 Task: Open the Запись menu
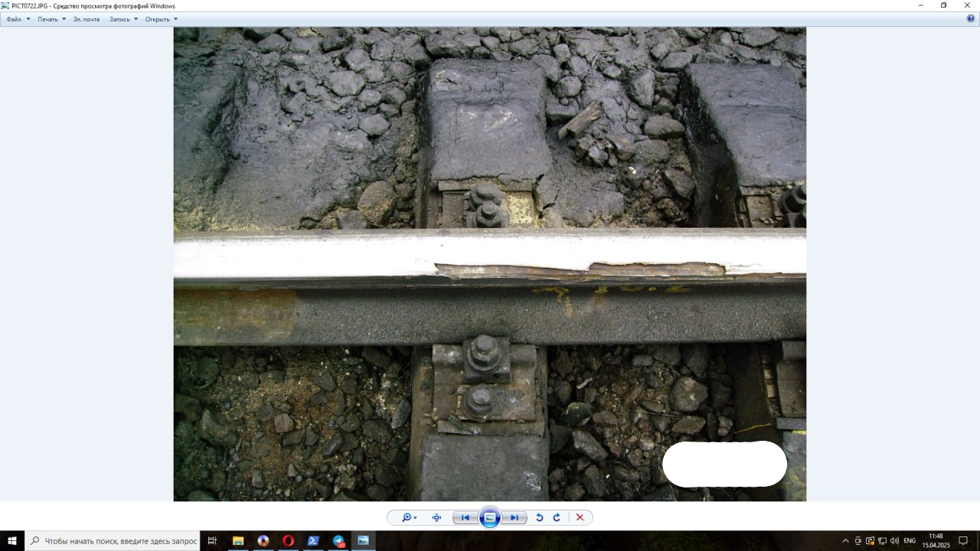point(123,19)
